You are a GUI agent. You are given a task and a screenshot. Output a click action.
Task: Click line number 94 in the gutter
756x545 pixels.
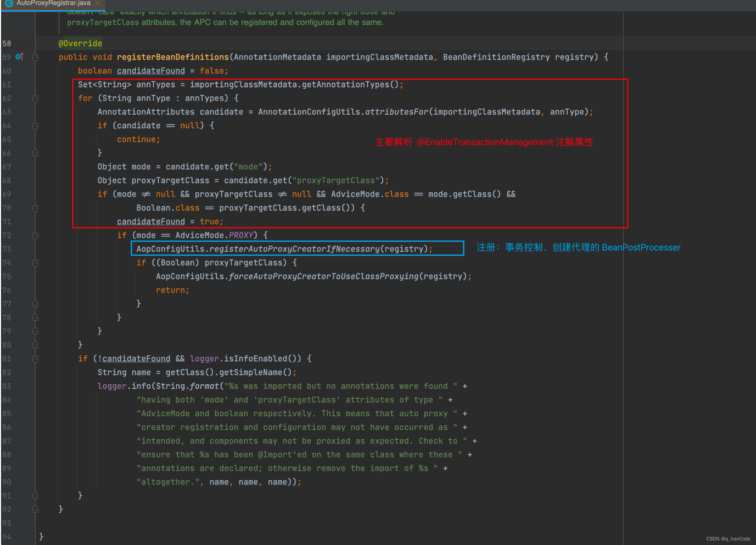(7, 537)
